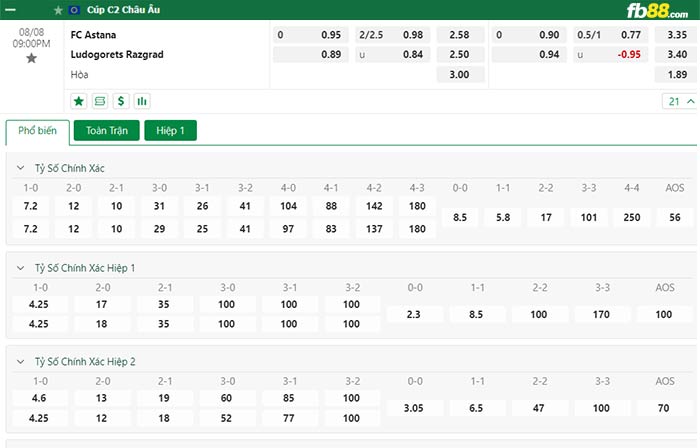700x448 pixels.
Task: Open the dollar sign cash icon
Action: 121,101
